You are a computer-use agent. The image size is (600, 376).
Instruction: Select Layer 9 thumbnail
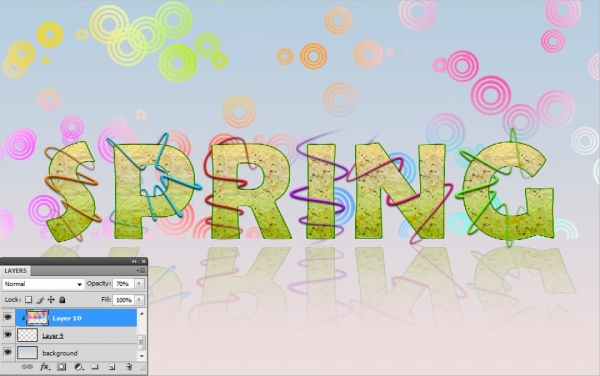point(28,335)
